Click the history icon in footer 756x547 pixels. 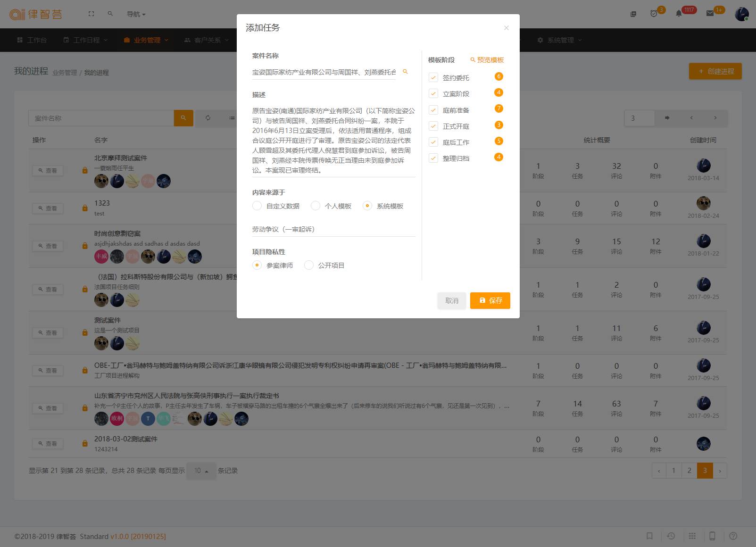pos(671,536)
